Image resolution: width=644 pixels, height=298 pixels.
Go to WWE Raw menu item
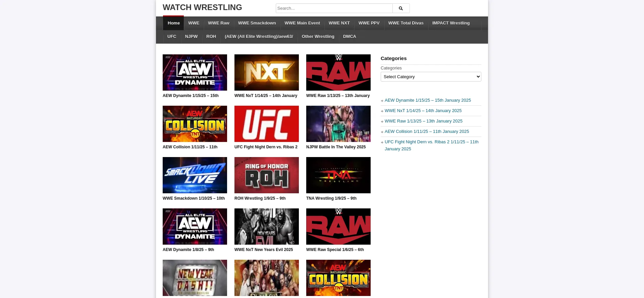pyautogui.click(x=219, y=23)
